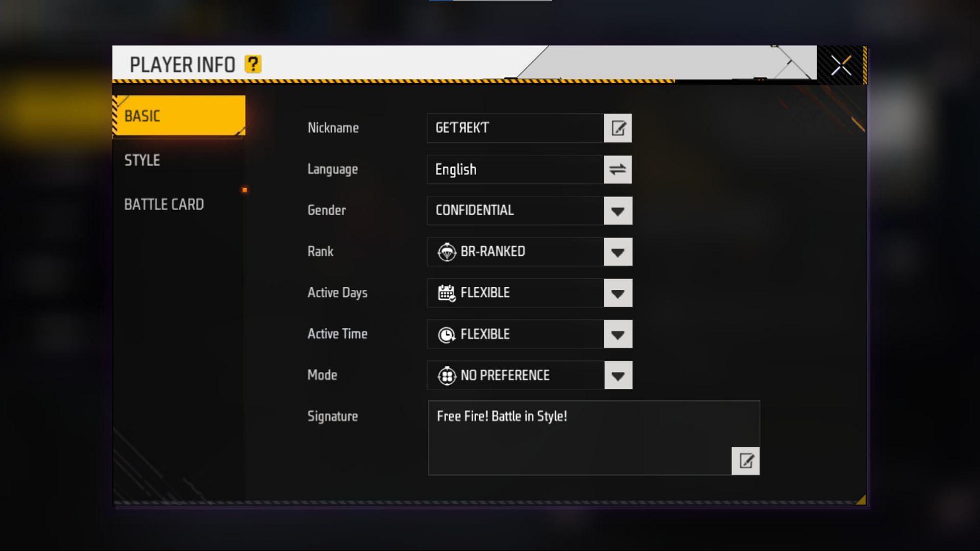Switch to the BATTLE CARD tab
980x551 pixels.
click(x=165, y=204)
